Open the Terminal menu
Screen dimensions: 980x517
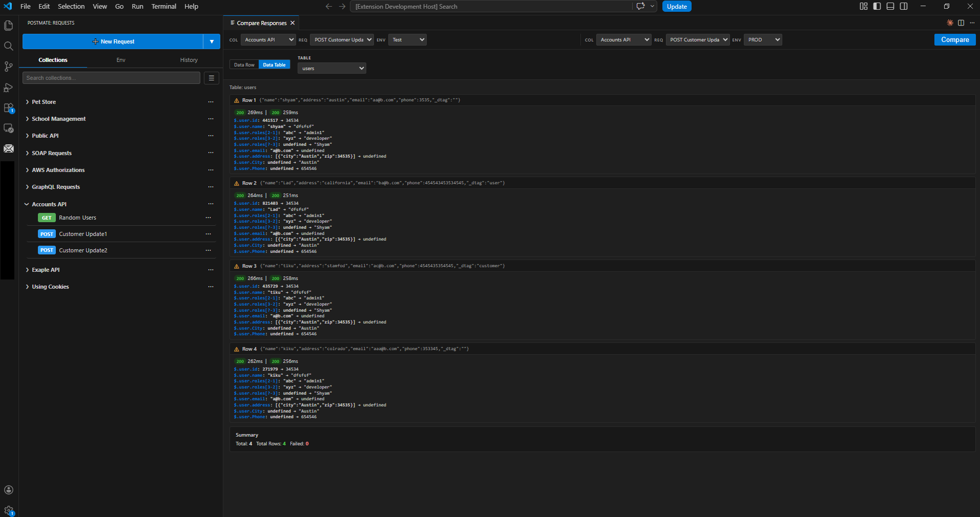164,6
